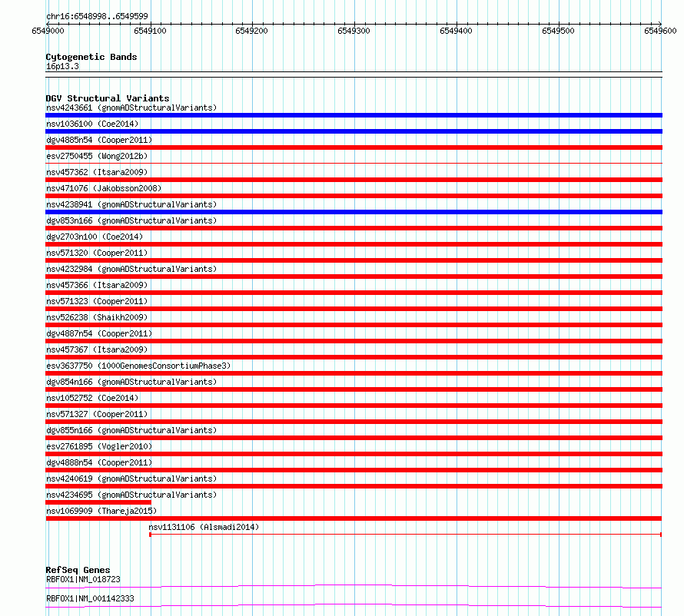Open variant esv3637750 (1000GenomesConsortiumPhase3) label
This screenshot has width=684, height=616.
[138, 366]
